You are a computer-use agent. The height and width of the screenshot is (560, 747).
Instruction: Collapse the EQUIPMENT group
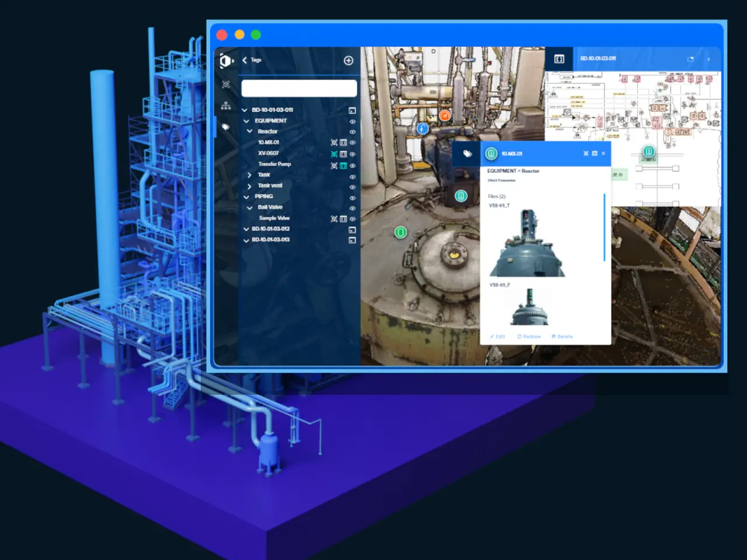tap(246, 121)
